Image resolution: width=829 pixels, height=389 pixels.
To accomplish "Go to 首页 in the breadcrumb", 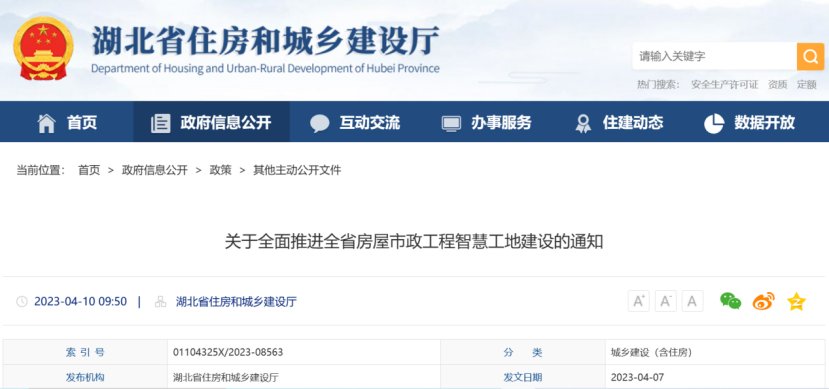I will [89, 170].
